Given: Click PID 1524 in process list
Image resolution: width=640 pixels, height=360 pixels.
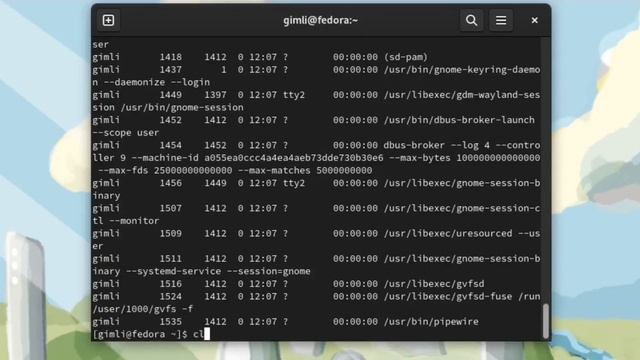Looking at the screenshot, I should pyautogui.click(x=171, y=297).
